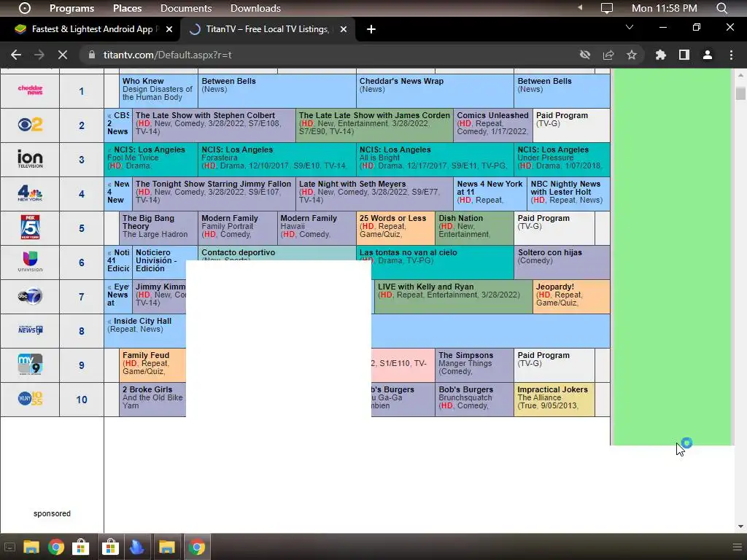Open the Chrome three-dot menu
This screenshot has height=560, width=747.
pyautogui.click(x=731, y=55)
